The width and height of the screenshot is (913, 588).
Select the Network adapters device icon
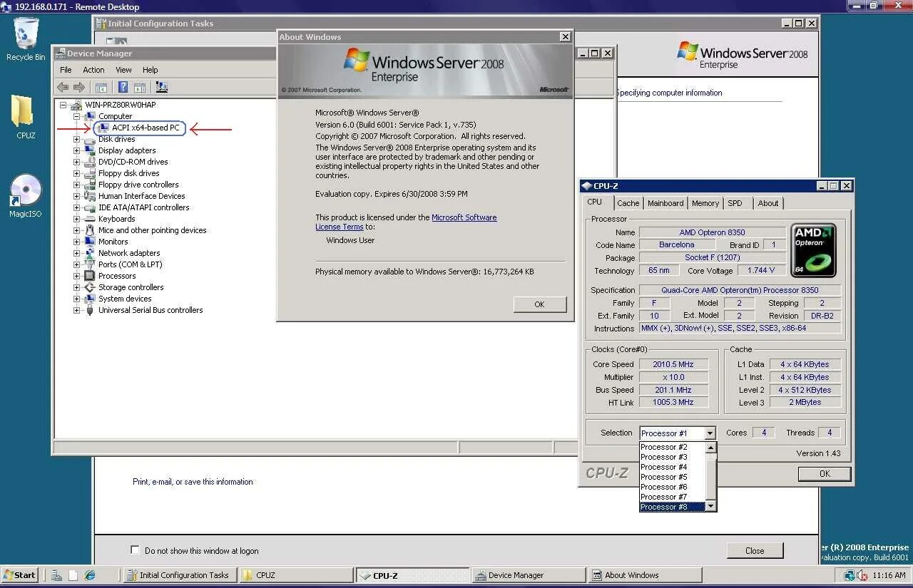point(90,253)
